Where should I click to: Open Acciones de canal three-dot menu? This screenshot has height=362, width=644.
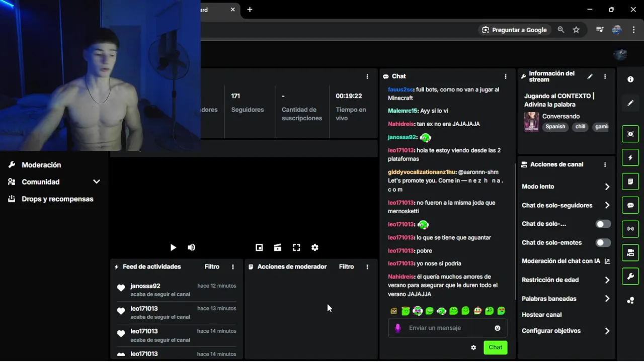[x=605, y=164]
